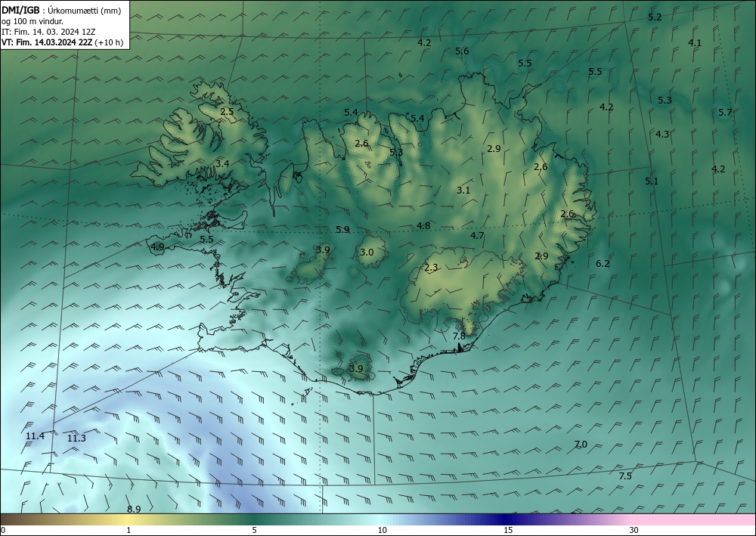The width and height of the screenshot is (756, 536).
Task: Click the color scale label 30
Action: tap(634, 530)
